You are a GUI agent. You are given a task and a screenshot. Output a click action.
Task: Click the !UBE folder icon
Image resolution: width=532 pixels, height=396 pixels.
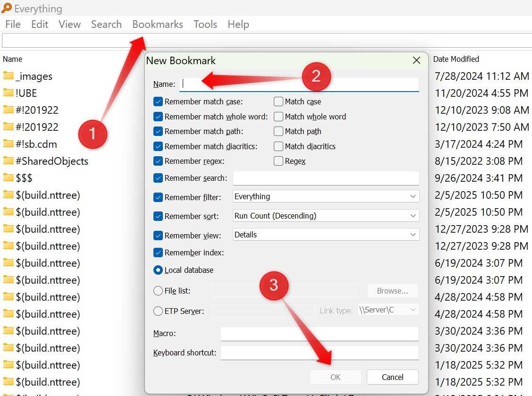8,93
